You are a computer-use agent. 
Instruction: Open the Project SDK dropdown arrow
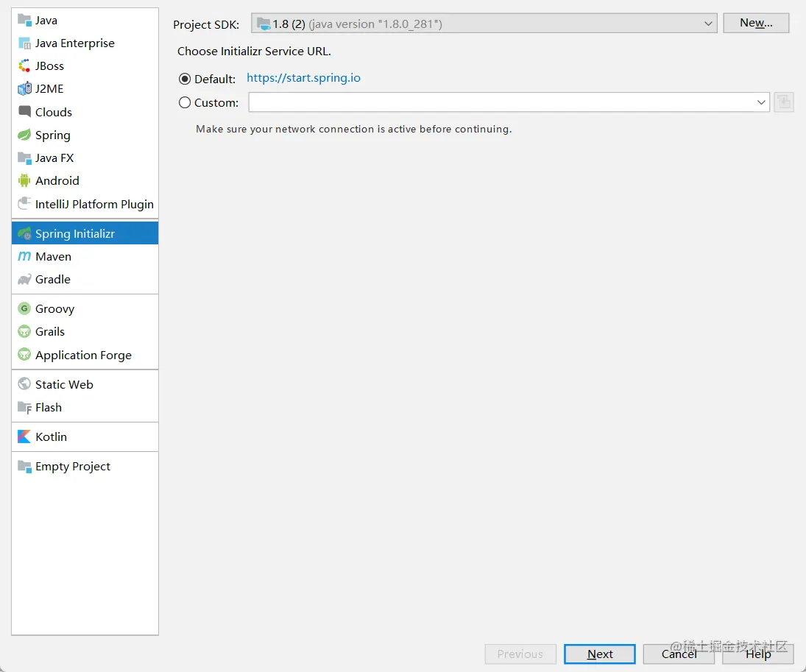[x=708, y=24]
